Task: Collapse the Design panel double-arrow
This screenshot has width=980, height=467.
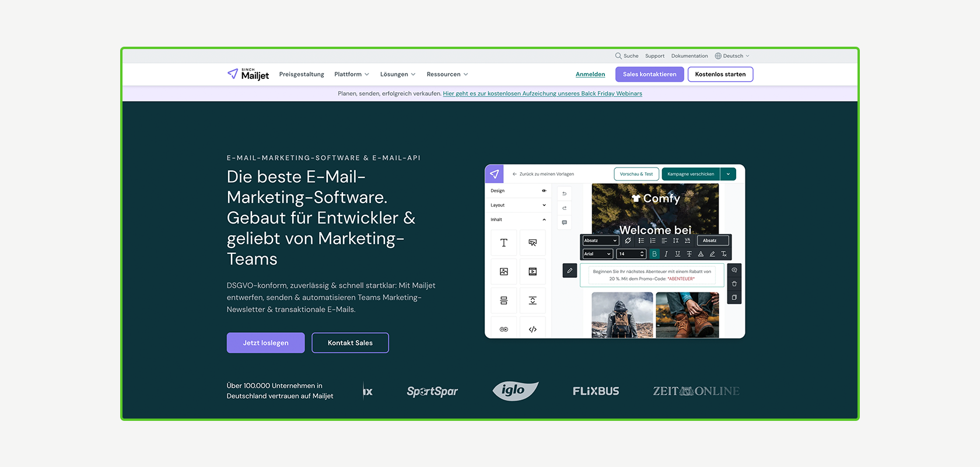Action: [544, 191]
